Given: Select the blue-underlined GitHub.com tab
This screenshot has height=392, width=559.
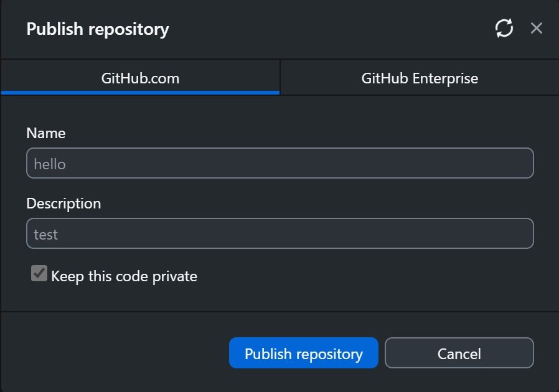Looking at the screenshot, I should (140, 78).
